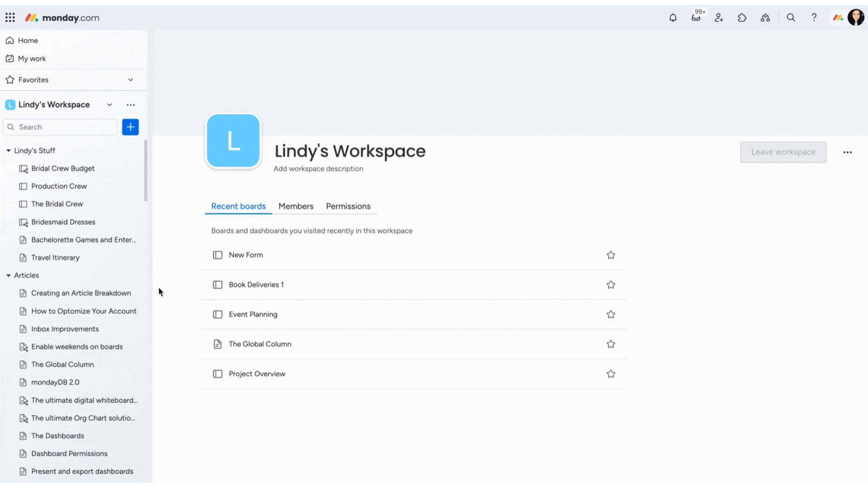
Task: Click the search everything magnifier
Action: (791, 18)
